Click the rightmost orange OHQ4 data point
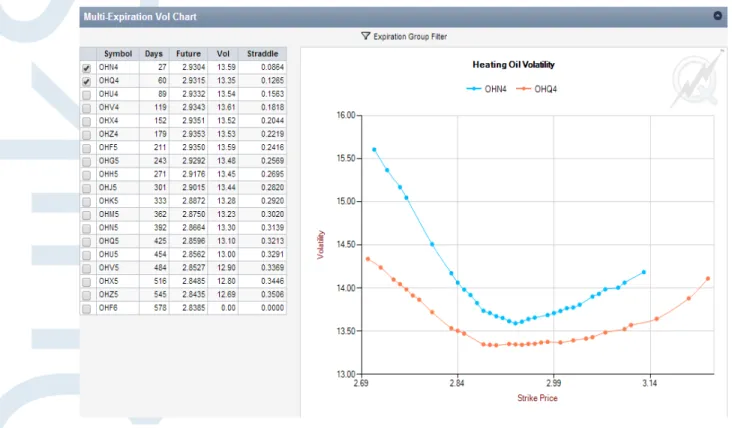 [708, 279]
